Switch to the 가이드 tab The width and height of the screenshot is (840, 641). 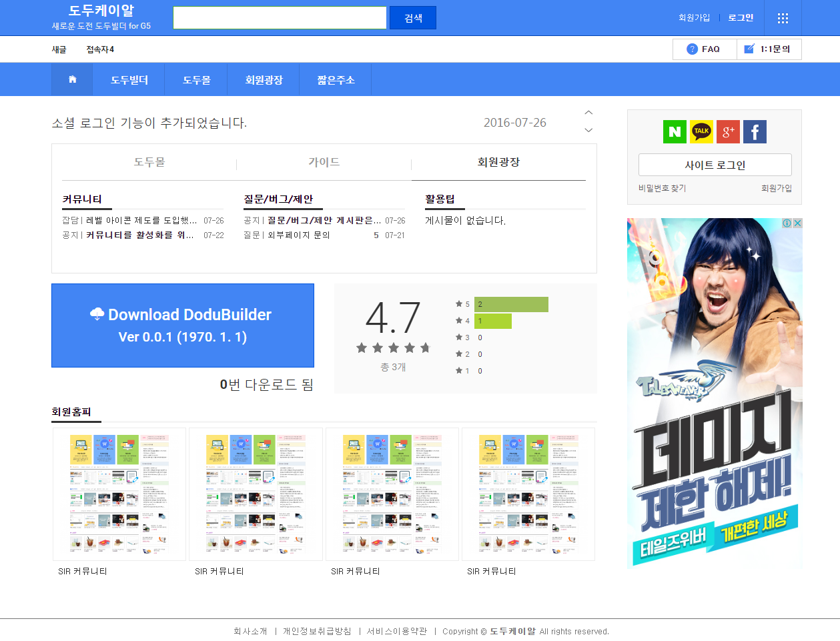[x=324, y=162]
